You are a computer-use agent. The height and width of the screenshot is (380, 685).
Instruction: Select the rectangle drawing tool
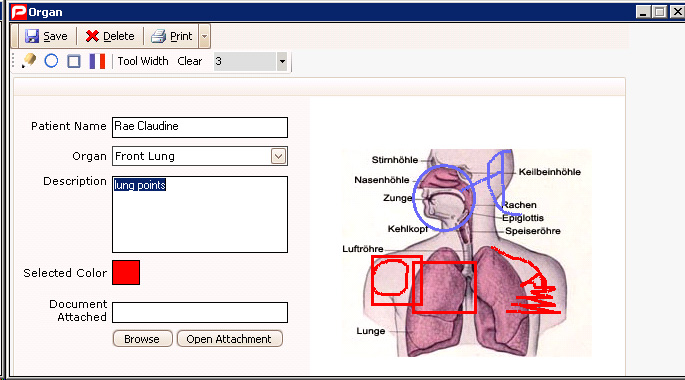[x=74, y=61]
